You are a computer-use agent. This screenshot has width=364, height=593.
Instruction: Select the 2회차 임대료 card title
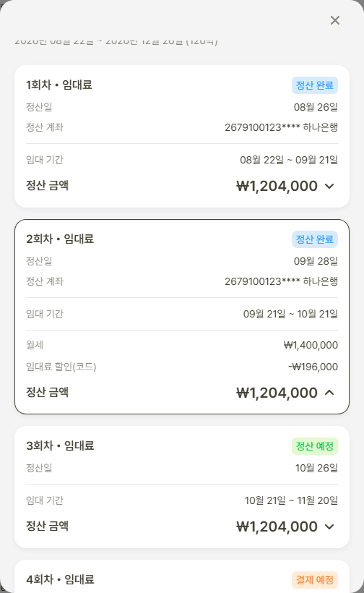(x=60, y=239)
